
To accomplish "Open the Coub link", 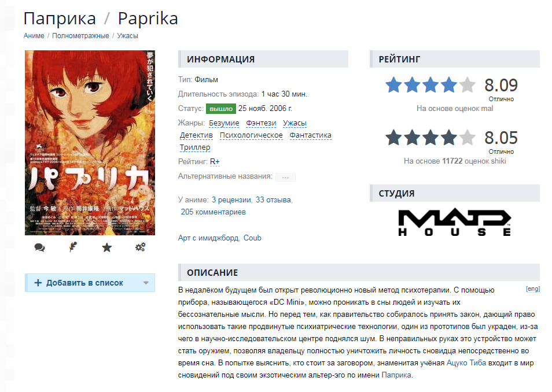I will pyautogui.click(x=252, y=238).
